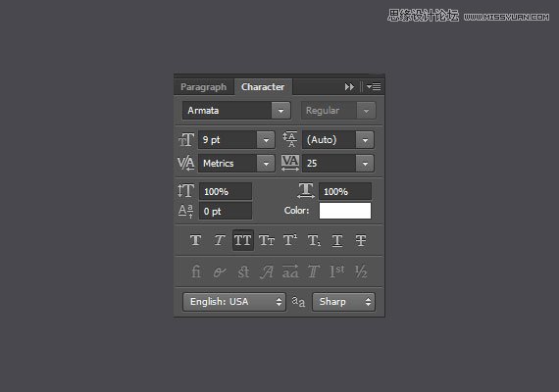Click the horizontal scale icon

[x=306, y=191]
